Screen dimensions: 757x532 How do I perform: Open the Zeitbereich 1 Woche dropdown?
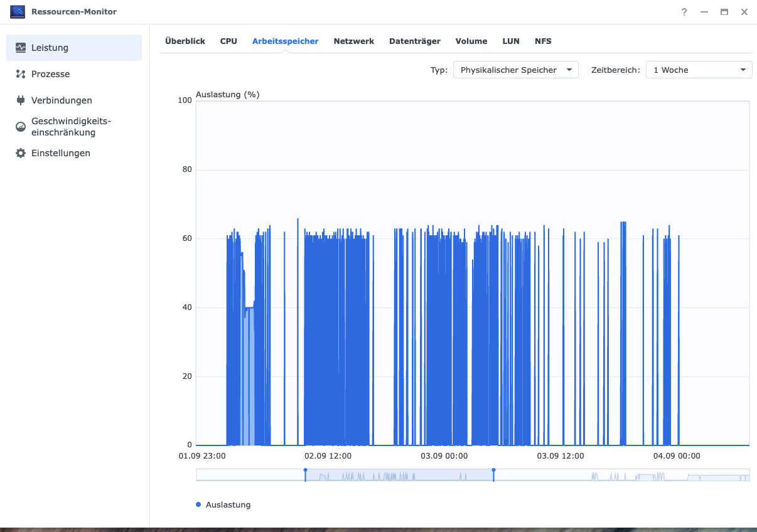[x=699, y=70]
